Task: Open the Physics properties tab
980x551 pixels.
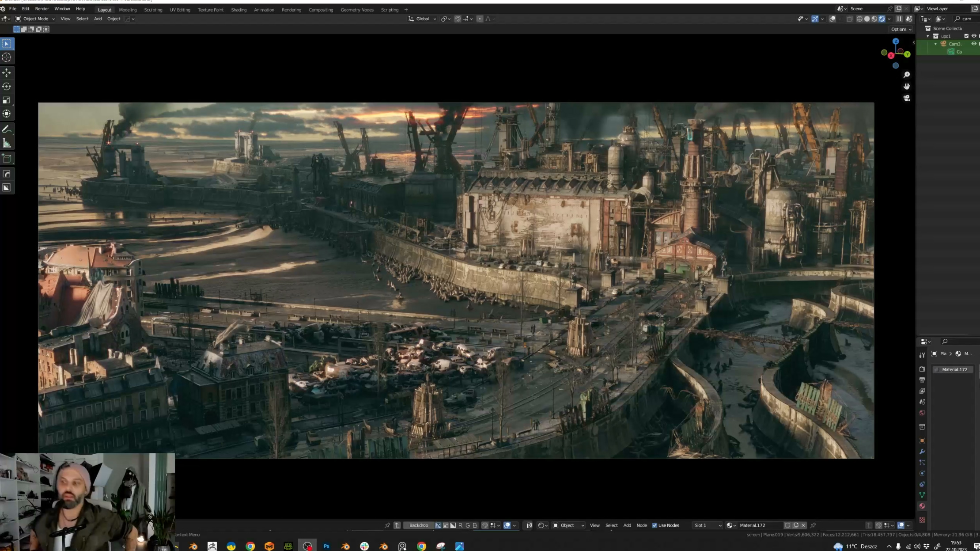Action: (922, 473)
